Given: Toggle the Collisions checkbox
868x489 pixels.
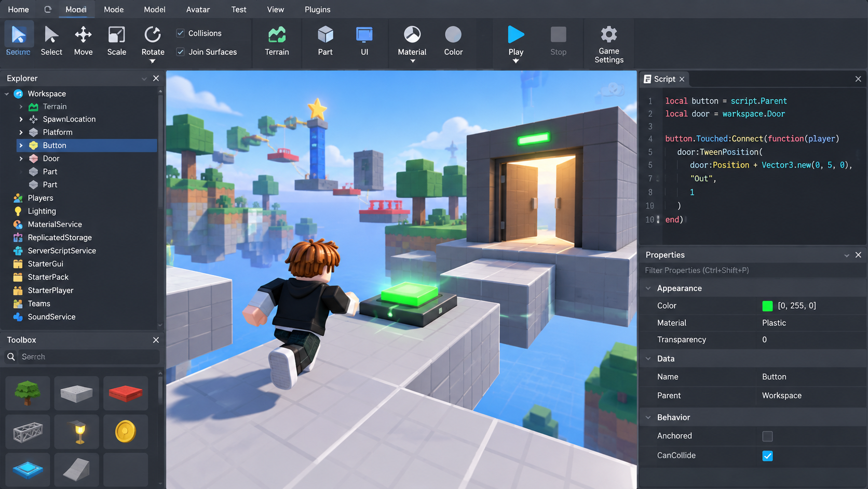Looking at the screenshot, I should click(180, 33).
